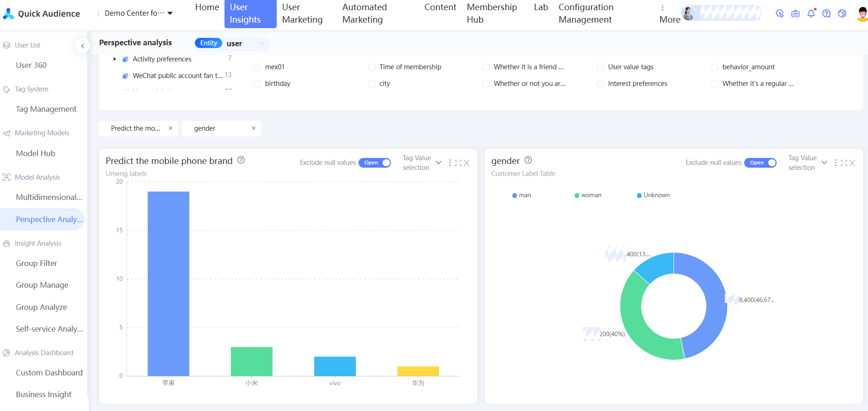This screenshot has height=411, width=868.
Task: Toggle Exclude null values on gender chart
Action: (x=760, y=163)
